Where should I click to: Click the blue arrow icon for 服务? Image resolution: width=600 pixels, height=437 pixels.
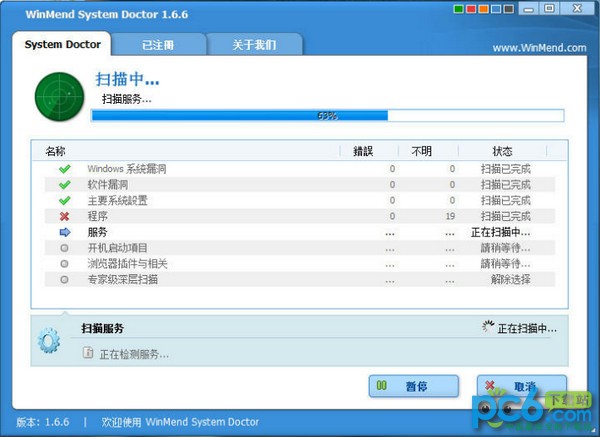coord(65,232)
